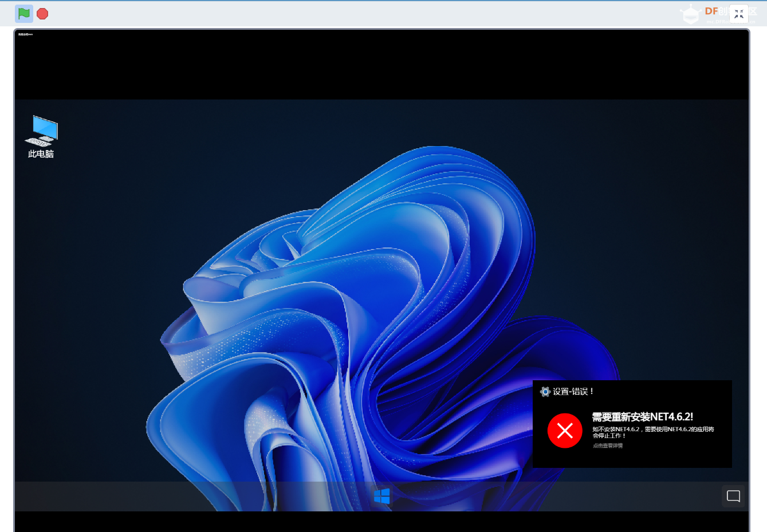Click the 设置-错误！ notification title
This screenshot has width=767, height=532.
tap(573, 392)
